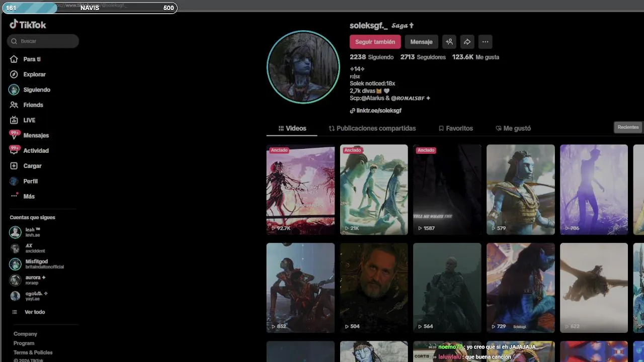The width and height of the screenshot is (644, 362).
Task: Open Terms & Policies footer link
Action: click(33, 352)
